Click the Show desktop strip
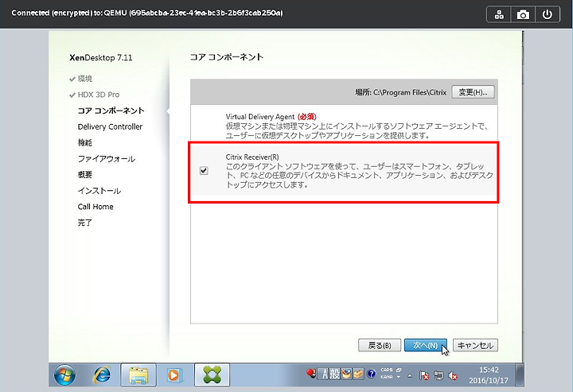The width and height of the screenshot is (573, 392). pyautogui.click(x=520, y=375)
